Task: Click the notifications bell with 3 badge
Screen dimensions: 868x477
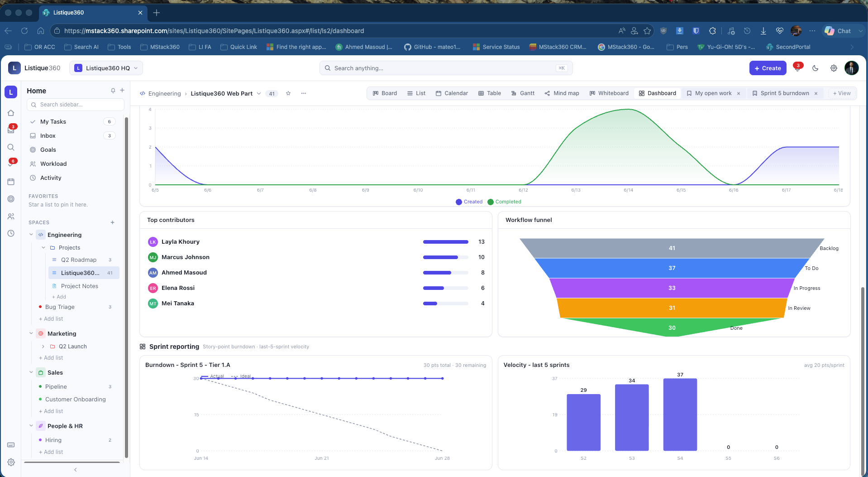Action: click(x=797, y=68)
